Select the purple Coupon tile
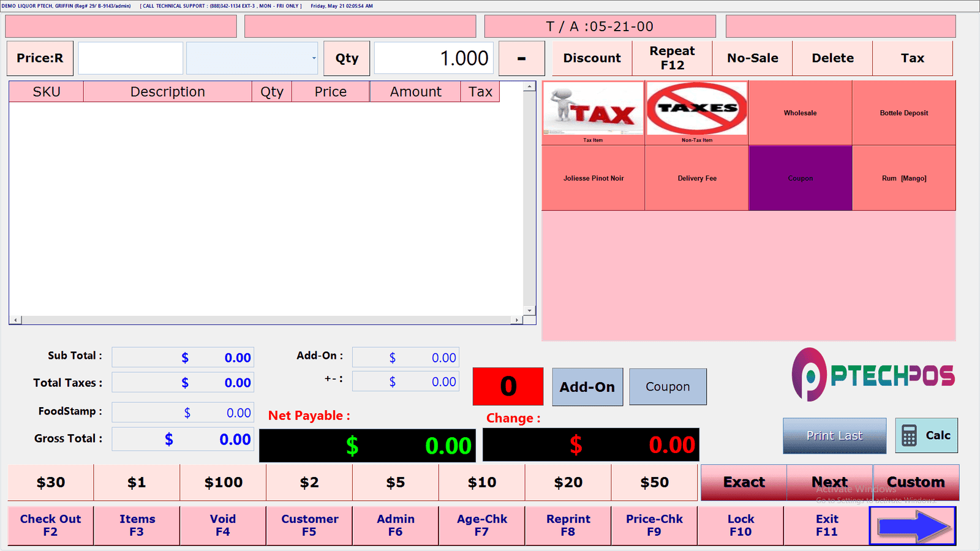The image size is (980, 551). click(x=800, y=178)
